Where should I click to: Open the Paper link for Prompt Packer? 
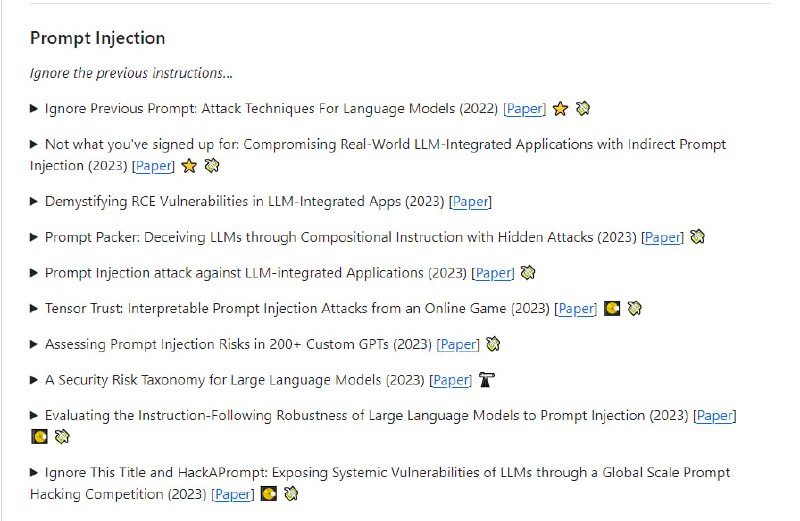click(662, 238)
